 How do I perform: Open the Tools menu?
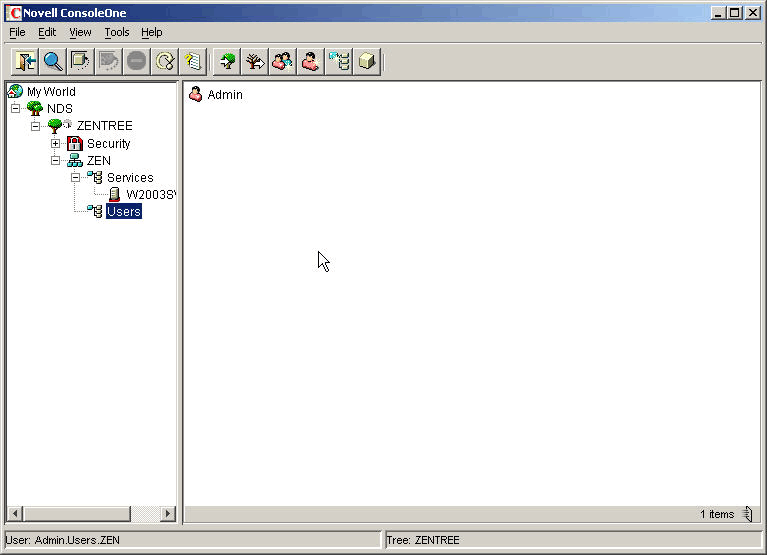pyautogui.click(x=117, y=32)
